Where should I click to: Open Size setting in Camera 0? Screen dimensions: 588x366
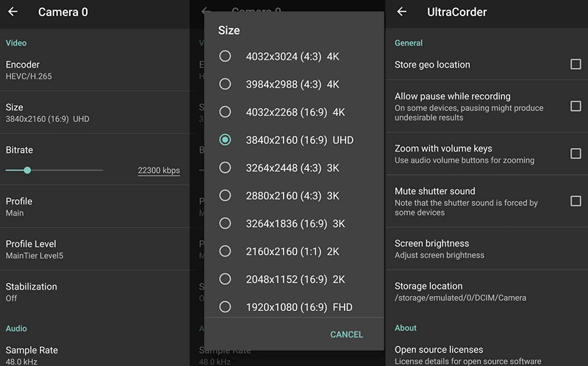tap(95, 112)
